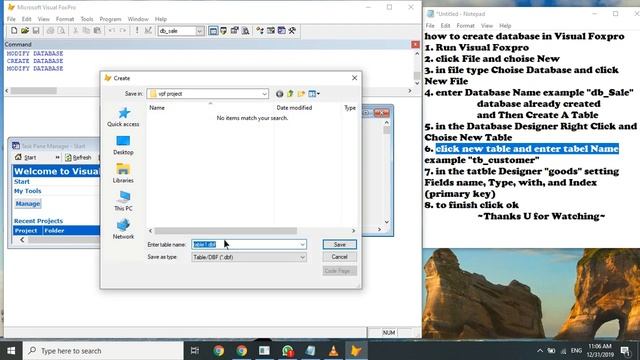Click the Recent Projects heading in Task Pane
Image resolution: width=640 pixels, height=360 pixels.
38,221
